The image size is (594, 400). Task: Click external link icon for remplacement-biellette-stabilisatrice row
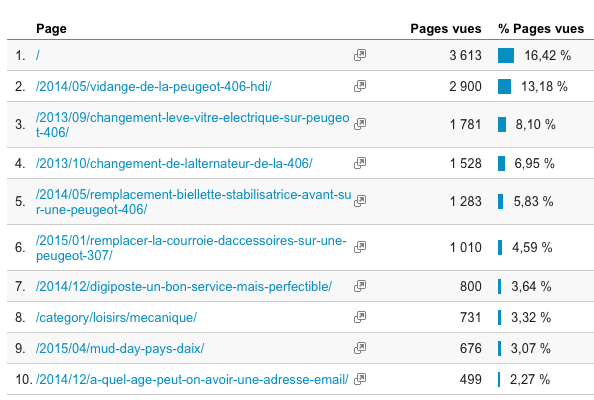pyautogui.click(x=360, y=201)
